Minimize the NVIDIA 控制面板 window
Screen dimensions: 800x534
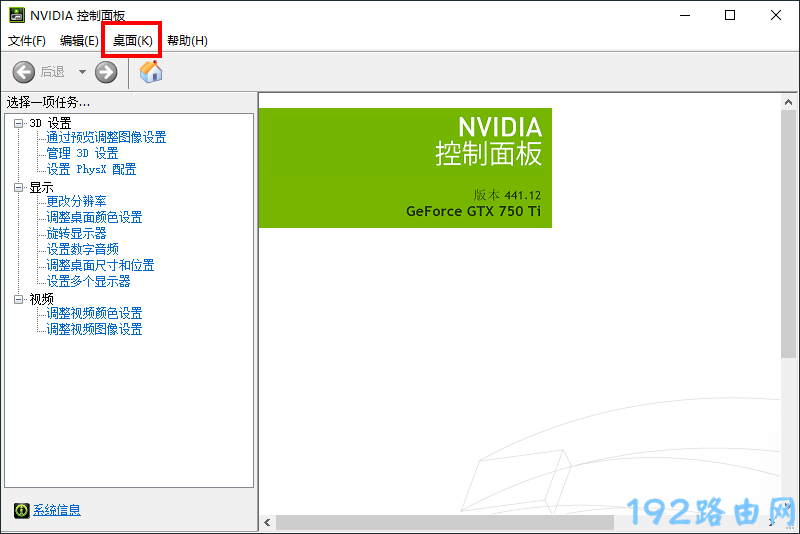coord(685,15)
